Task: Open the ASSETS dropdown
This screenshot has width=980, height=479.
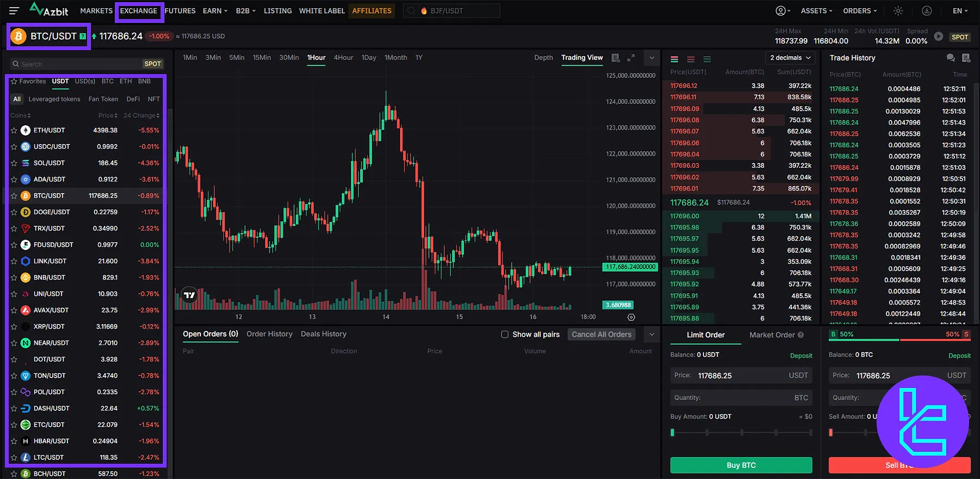Action: (817, 11)
